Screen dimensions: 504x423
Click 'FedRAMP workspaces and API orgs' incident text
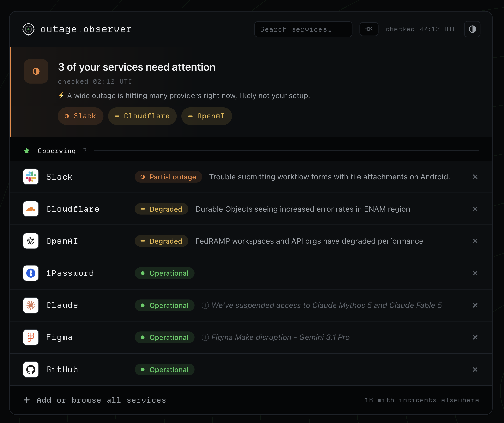[x=309, y=241]
